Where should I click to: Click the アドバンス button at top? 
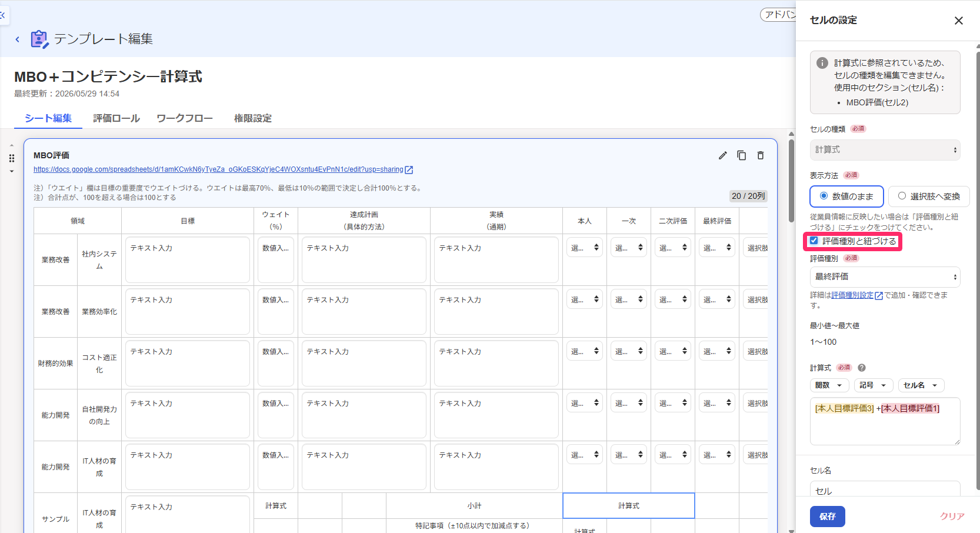[778, 15]
